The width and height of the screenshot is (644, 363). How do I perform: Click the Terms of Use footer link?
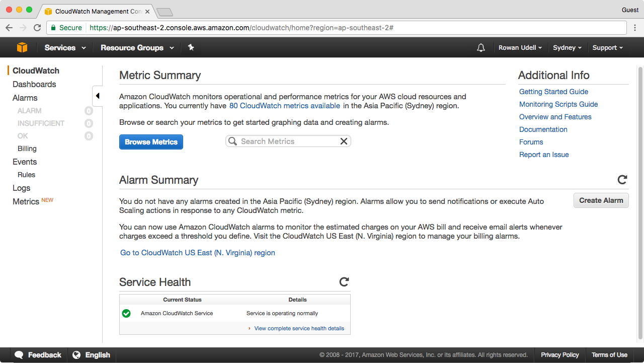click(609, 355)
